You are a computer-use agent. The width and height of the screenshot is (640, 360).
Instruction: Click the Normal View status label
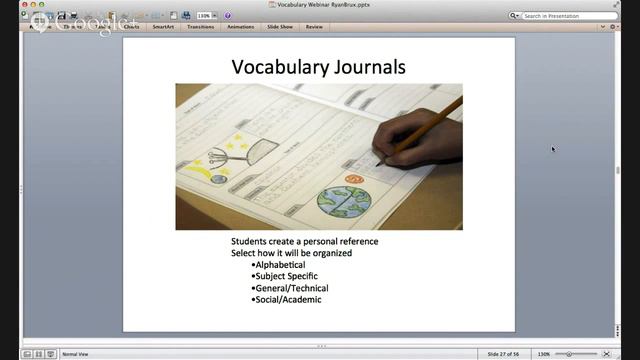click(x=75, y=354)
